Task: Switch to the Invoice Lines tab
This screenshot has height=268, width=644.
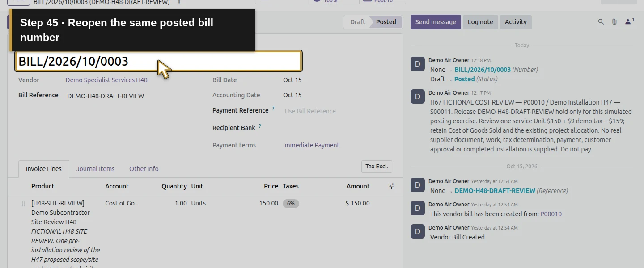Action: pyautogui.click(x=44, y=169)
